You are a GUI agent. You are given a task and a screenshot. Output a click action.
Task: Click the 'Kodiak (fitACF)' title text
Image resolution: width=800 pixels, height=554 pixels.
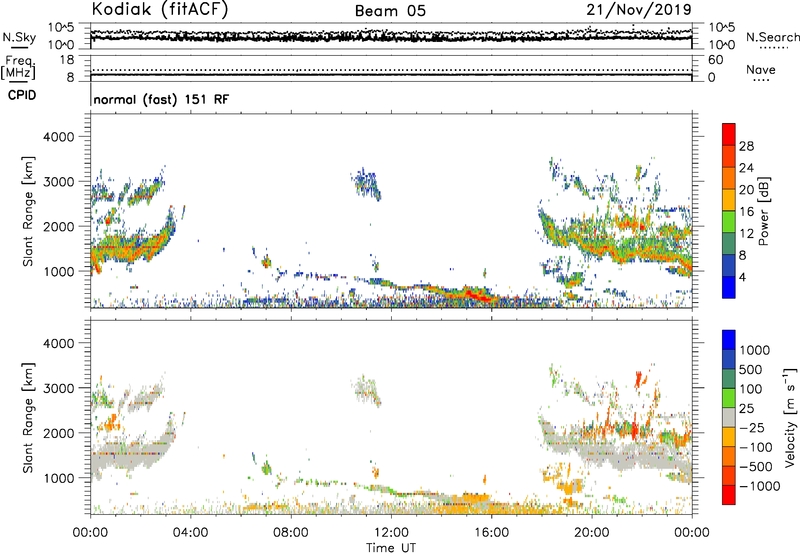pos(160,9)
